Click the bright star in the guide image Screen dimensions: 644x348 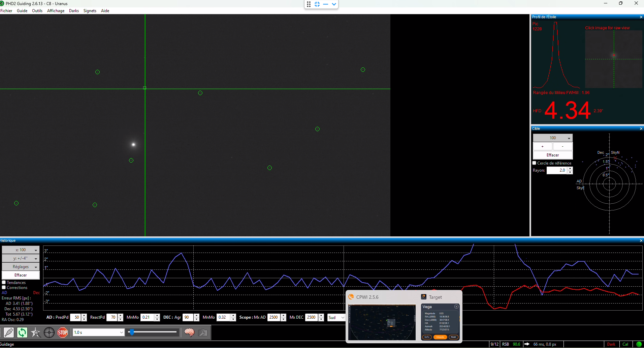(x=133, y=145)
